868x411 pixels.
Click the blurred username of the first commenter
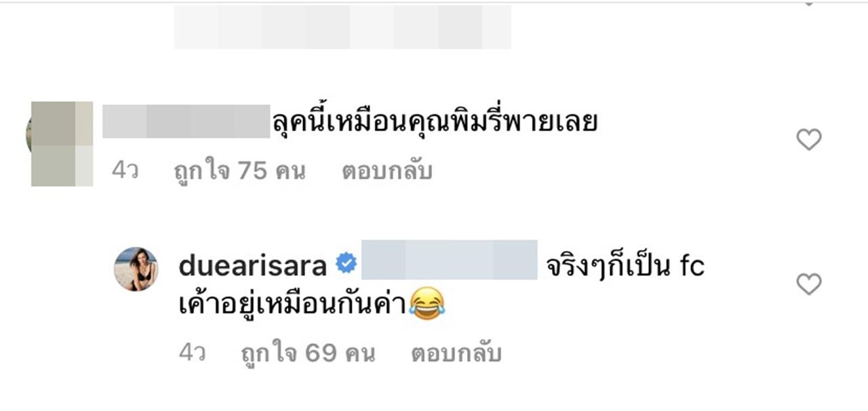click(187, 121)
